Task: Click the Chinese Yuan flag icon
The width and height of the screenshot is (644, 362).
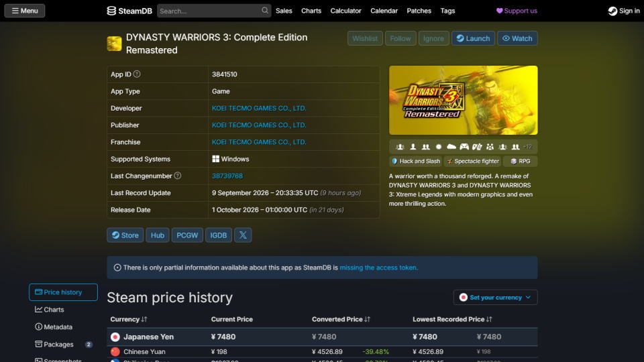Action: pyautogui.click(x=115, y=352)
